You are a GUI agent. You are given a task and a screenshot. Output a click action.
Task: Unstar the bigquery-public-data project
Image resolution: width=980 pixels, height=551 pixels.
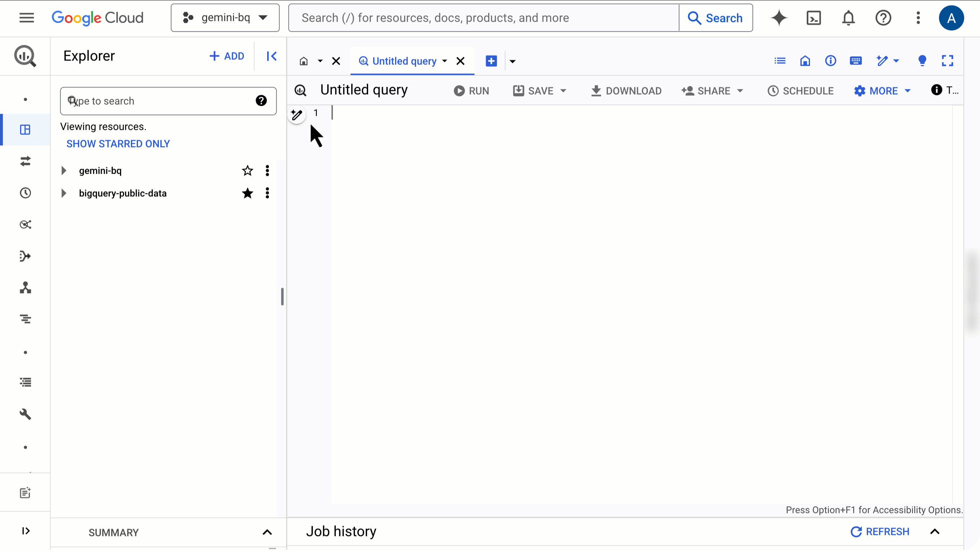[247, 193]
